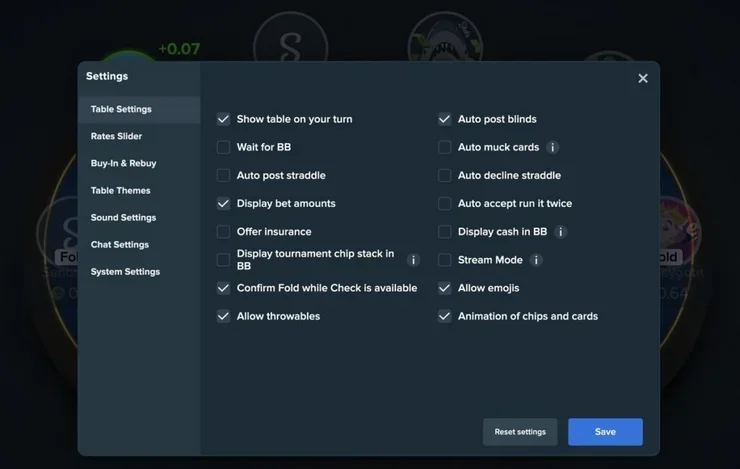This screenshot has height=469, width=740.
Task: Close the Settings dialog with X
Action: (x=643, y=78)
